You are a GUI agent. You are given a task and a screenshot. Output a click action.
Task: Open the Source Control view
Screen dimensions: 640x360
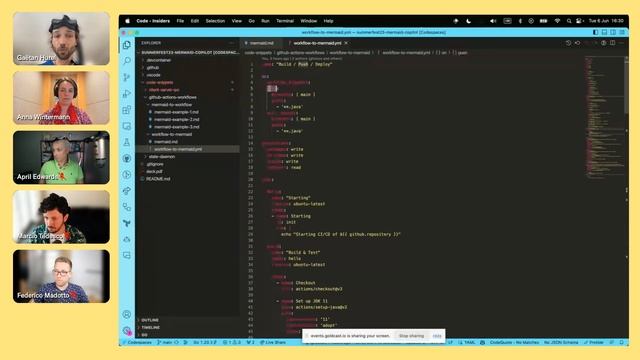tap(127, 77)
